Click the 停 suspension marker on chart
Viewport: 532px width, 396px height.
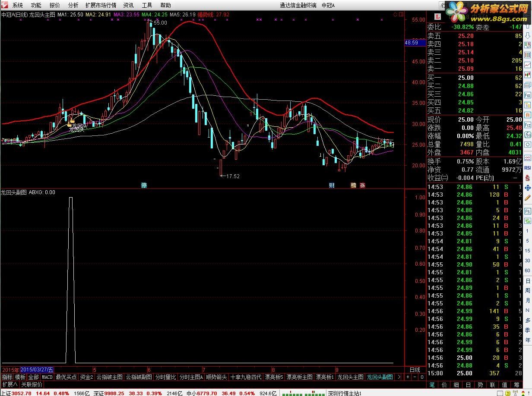coord(144,185)
